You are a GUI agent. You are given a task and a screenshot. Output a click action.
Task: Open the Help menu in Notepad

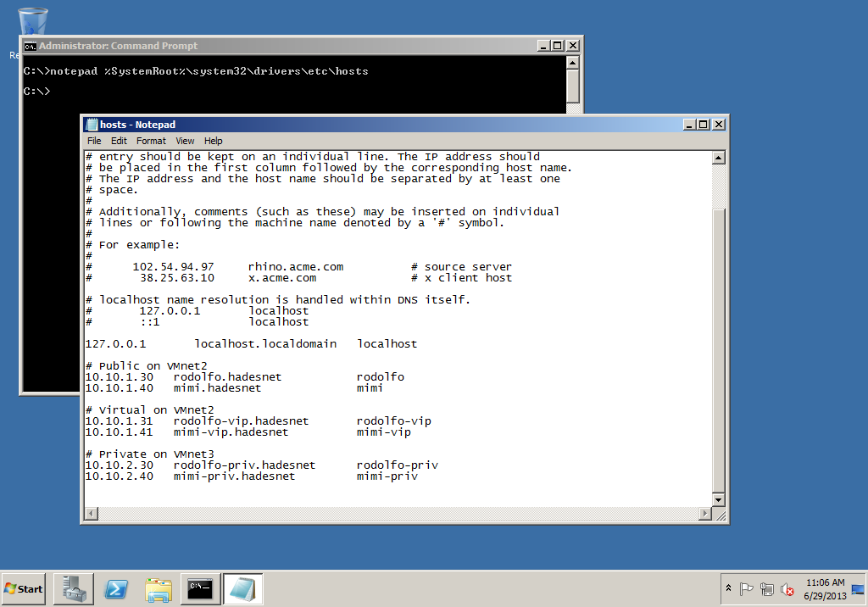[x=214, y=141]
